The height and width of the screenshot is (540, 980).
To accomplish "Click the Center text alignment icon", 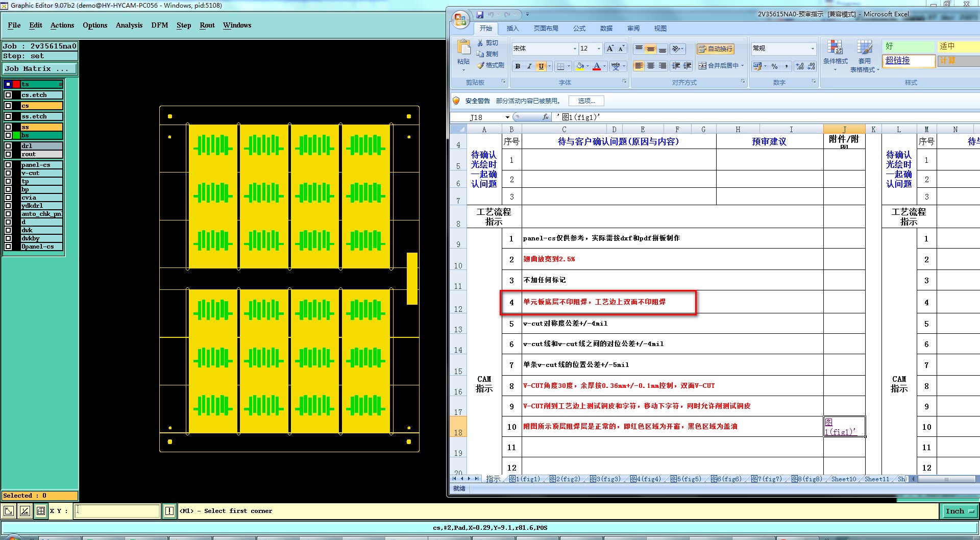I will pos(651,66).
